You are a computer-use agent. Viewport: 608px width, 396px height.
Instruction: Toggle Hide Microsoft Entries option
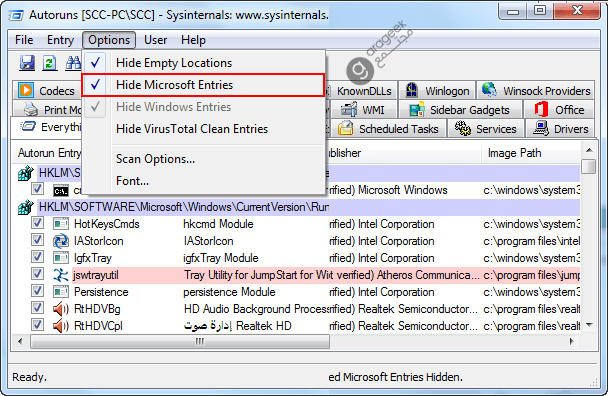(x=203, y=85)
